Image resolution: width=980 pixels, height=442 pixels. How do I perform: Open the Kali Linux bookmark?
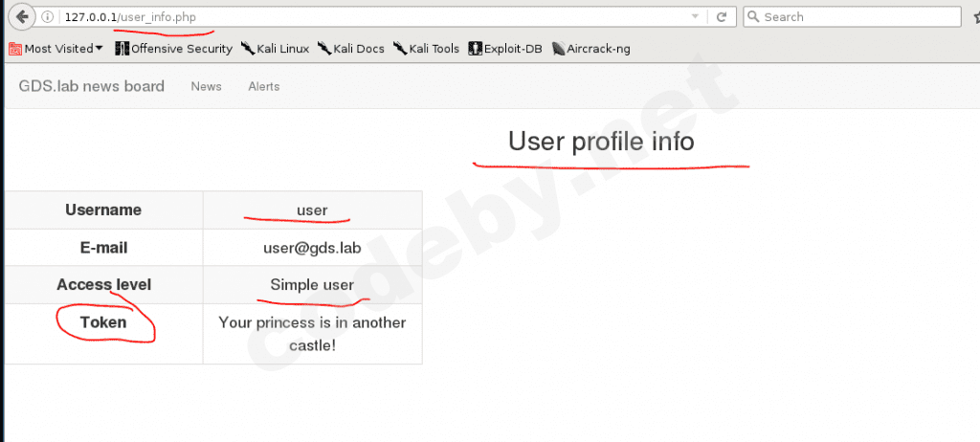point(275,48)
